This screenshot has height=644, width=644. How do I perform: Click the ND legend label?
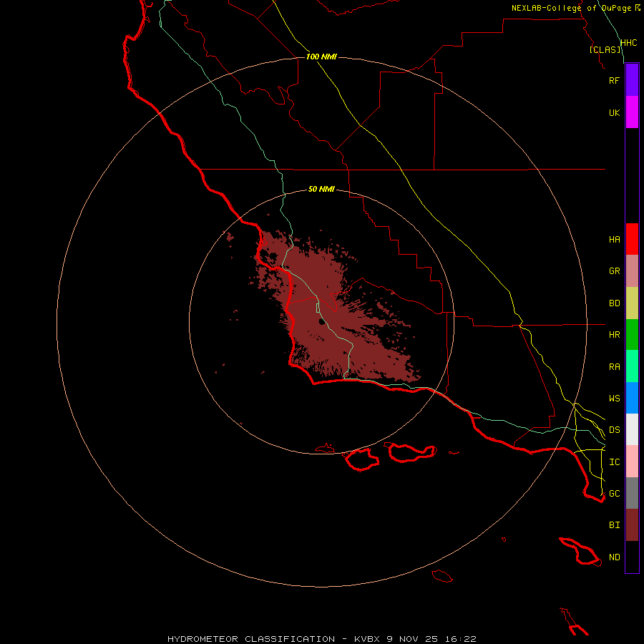point(615,557)
